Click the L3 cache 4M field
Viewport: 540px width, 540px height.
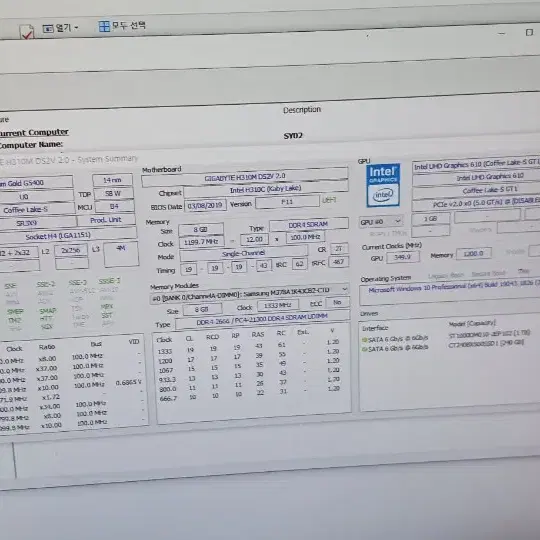[x=121, y=254]
